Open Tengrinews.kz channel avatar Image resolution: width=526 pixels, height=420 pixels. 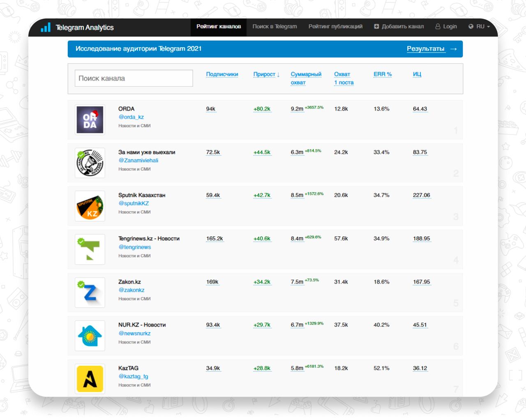point(90,249)
